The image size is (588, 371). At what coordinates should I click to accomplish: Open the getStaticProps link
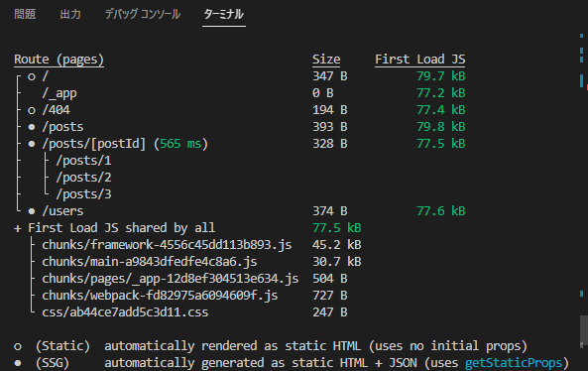point(514,363)
